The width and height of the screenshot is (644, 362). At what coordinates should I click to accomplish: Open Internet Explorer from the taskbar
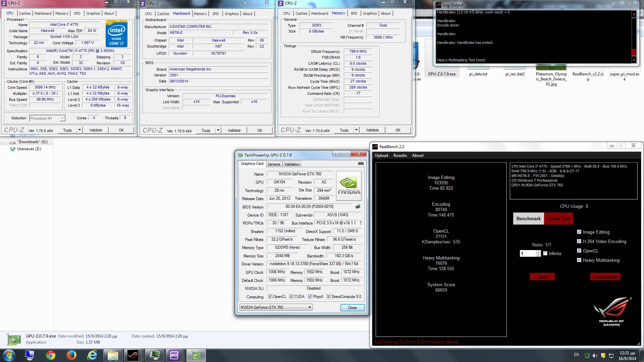click(92, 355)
